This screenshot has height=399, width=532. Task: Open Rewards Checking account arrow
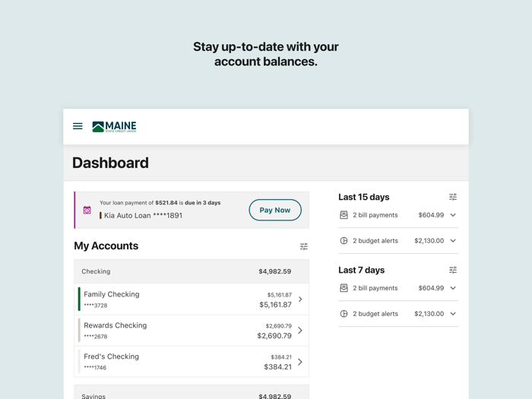tap(300, 331)
